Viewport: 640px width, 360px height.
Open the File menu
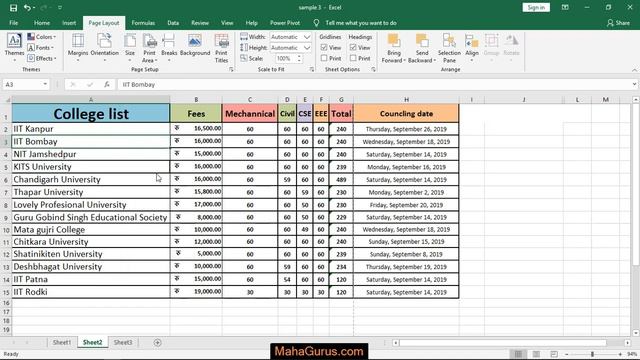[13, 23]
